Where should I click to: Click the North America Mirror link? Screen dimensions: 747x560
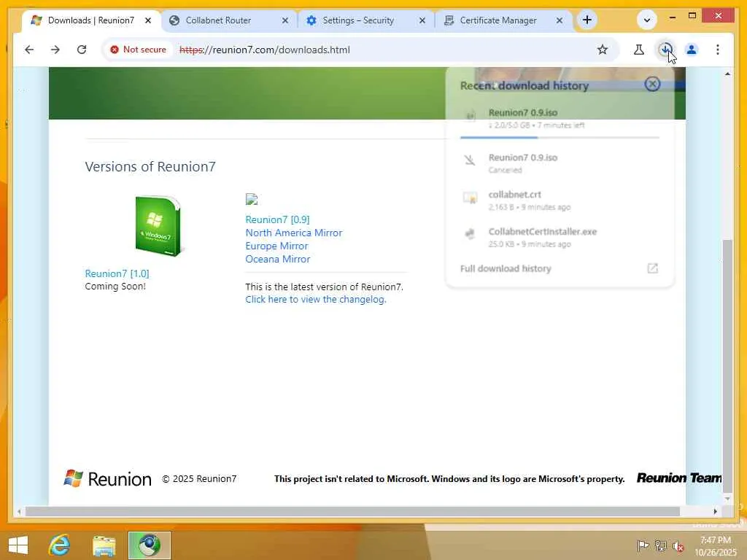pos(293,233)
